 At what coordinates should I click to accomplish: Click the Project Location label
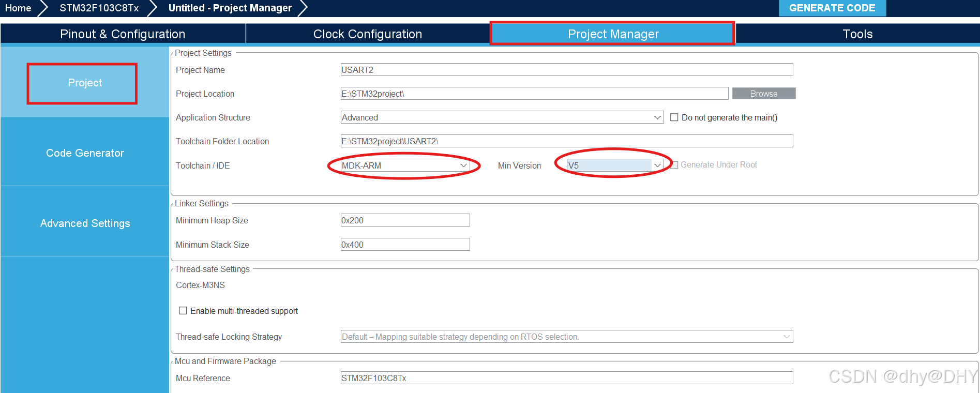point(205,94)
